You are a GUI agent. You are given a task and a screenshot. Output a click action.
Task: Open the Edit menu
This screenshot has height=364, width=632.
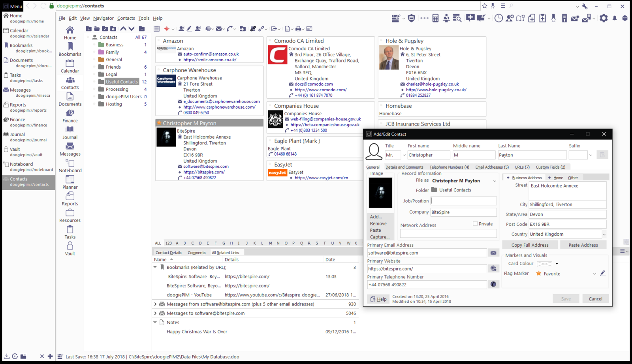[73, 18]
